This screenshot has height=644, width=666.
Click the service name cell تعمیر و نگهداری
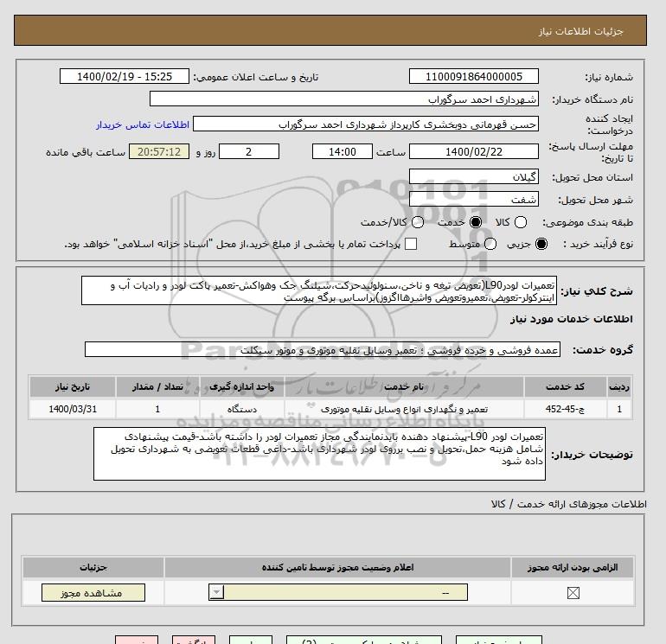[x=404, y=409]
